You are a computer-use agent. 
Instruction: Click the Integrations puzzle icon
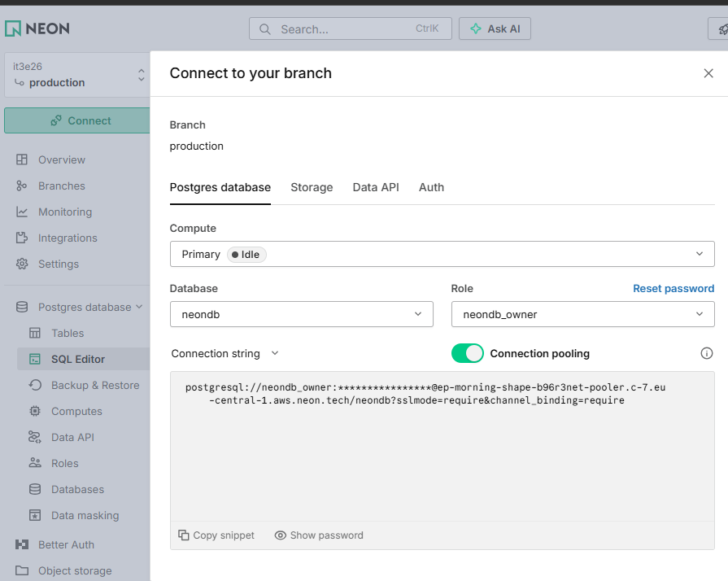pos(22,238)
